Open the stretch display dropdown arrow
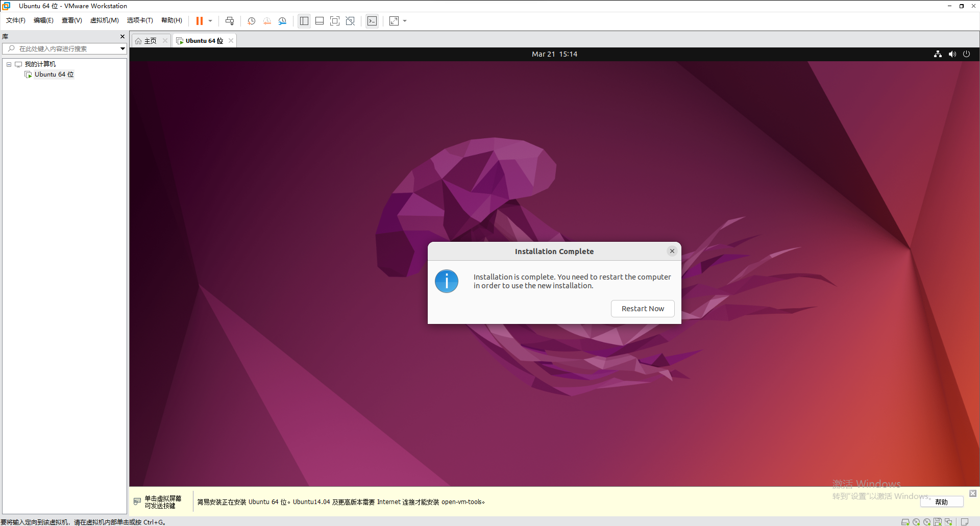The width and height of the screenshot is (980, 526). point(405,21)
